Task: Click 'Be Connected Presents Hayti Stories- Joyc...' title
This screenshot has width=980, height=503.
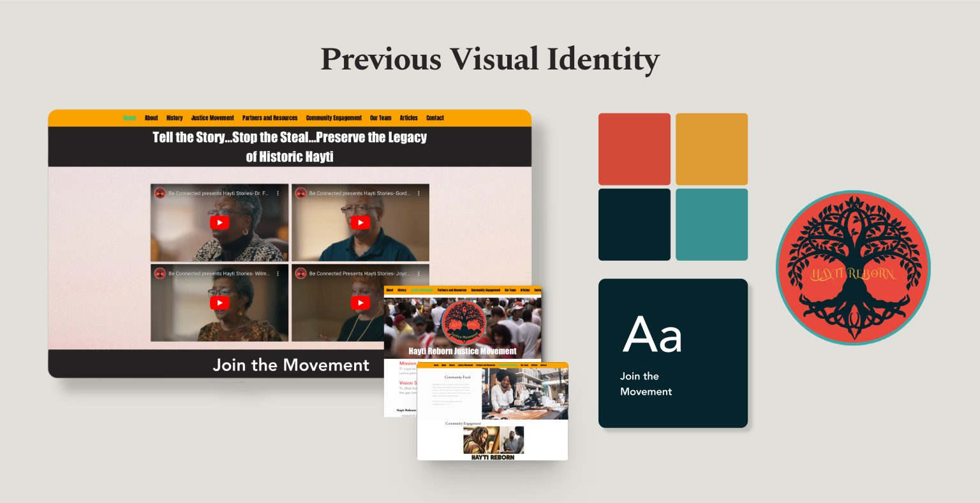Action: pos(360,273)
